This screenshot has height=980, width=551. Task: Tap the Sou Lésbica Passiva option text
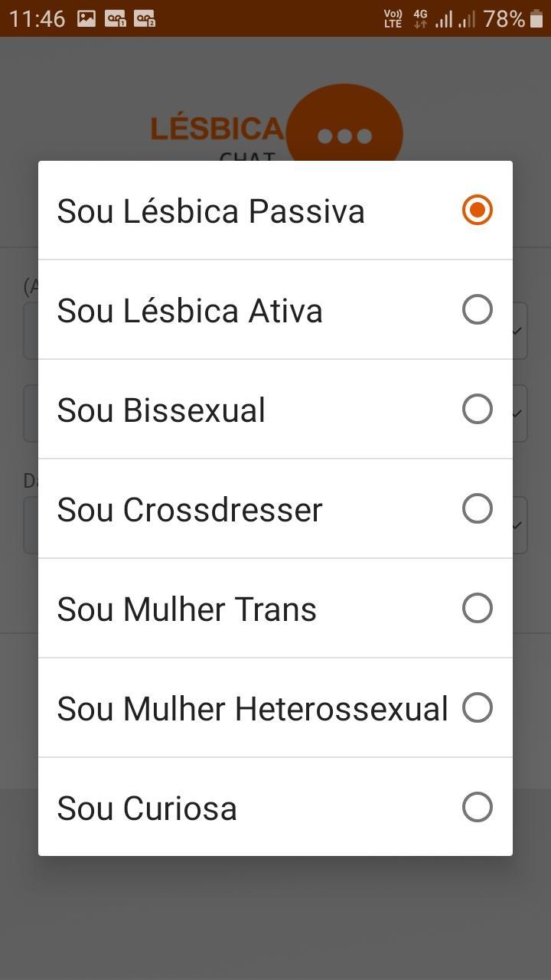tap(210, 211)
